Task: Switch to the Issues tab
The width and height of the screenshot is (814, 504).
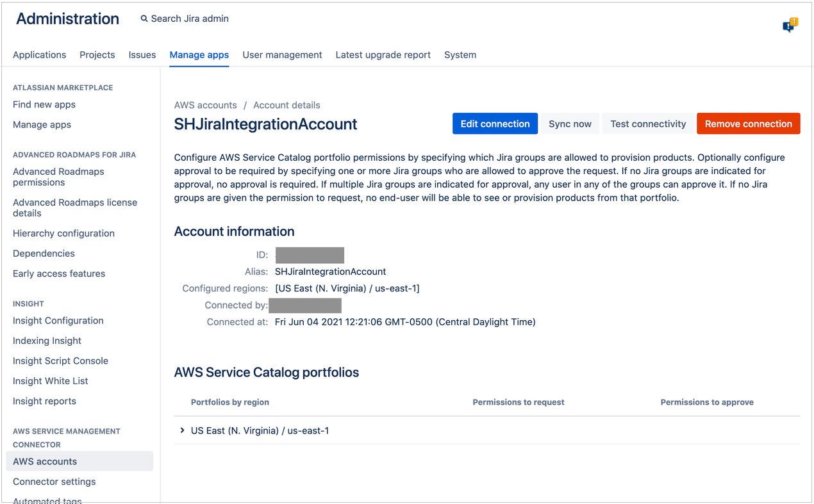Action: tap(142, 55)
